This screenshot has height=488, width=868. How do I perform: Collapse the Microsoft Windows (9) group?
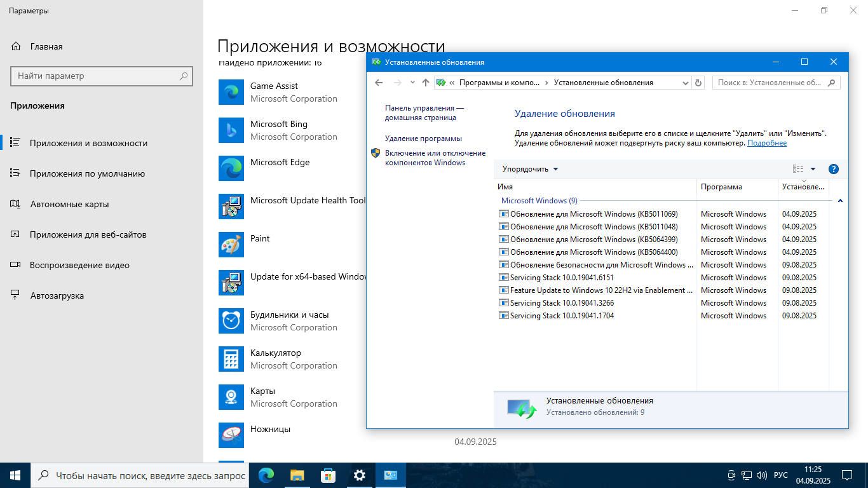coord(840,201)
